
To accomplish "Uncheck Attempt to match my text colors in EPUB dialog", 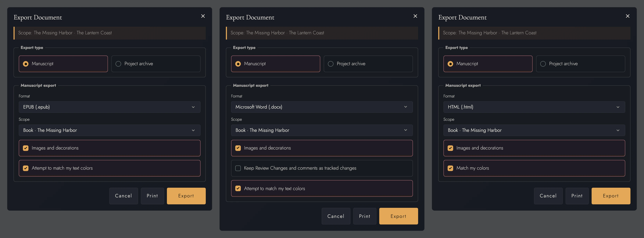I will point(26,168).
